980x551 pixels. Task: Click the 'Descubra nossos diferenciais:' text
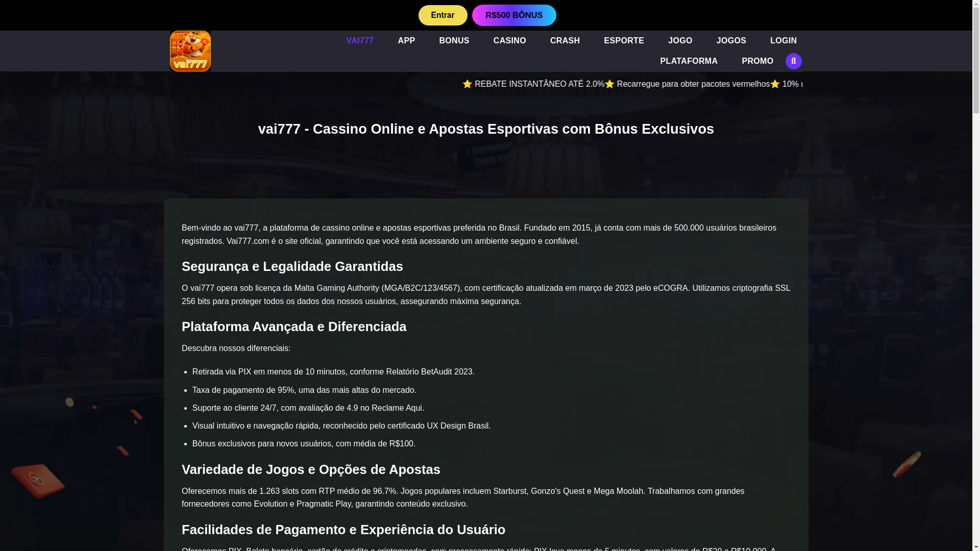[x=236, y=348]
